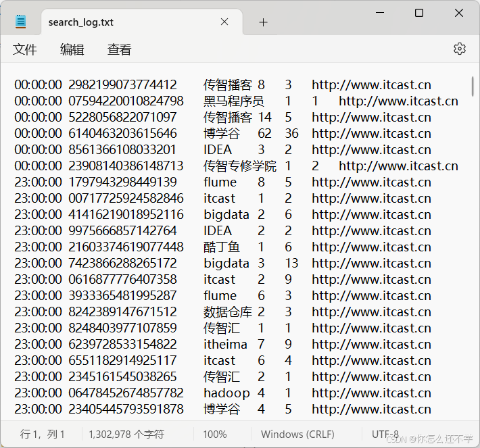
Task: Open the 编辑 menu
Action: [72, 49]
